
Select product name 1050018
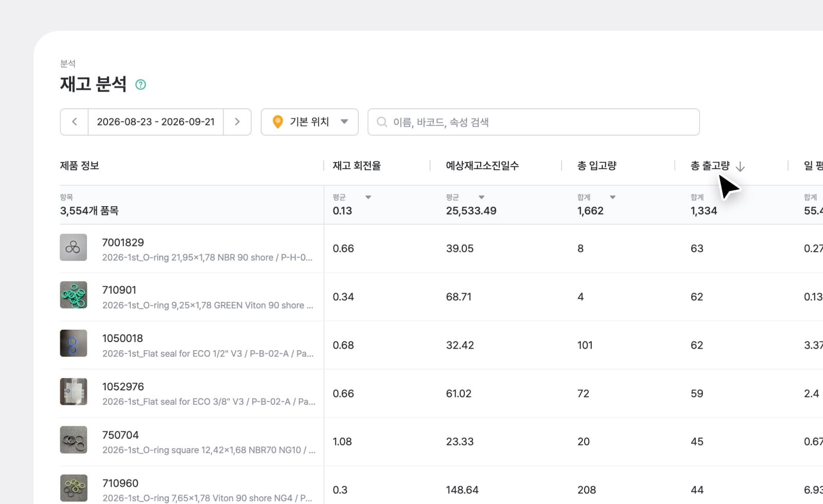[x=122, y=338]
